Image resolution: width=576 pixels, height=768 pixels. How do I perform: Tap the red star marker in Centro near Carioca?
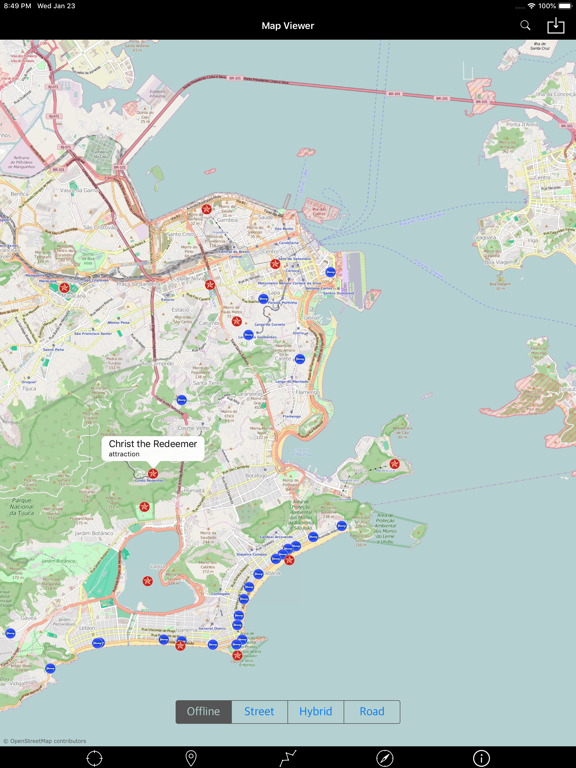(275, 264)
